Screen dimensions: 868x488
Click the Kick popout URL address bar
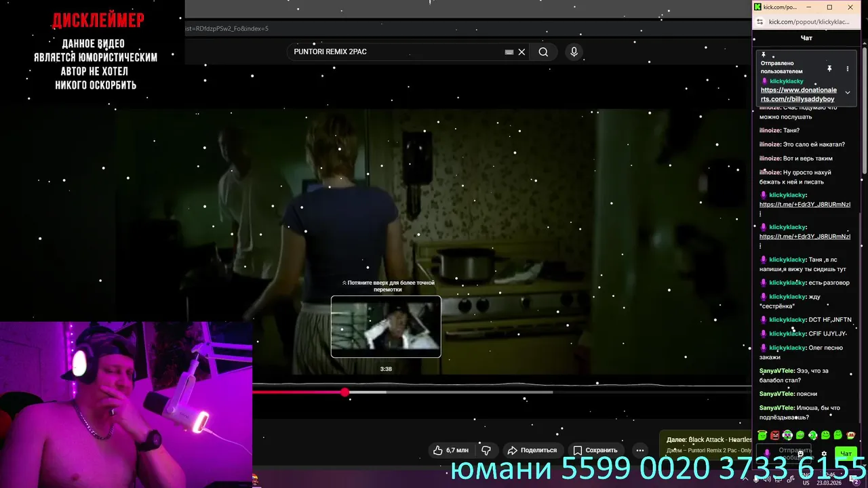pos(808,22)
